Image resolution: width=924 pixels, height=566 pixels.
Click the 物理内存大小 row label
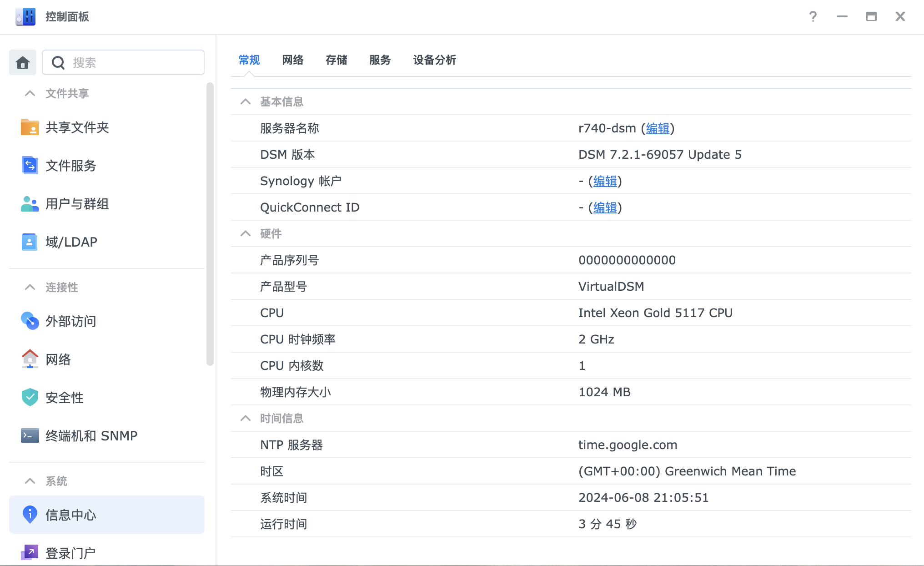point(296,393)
